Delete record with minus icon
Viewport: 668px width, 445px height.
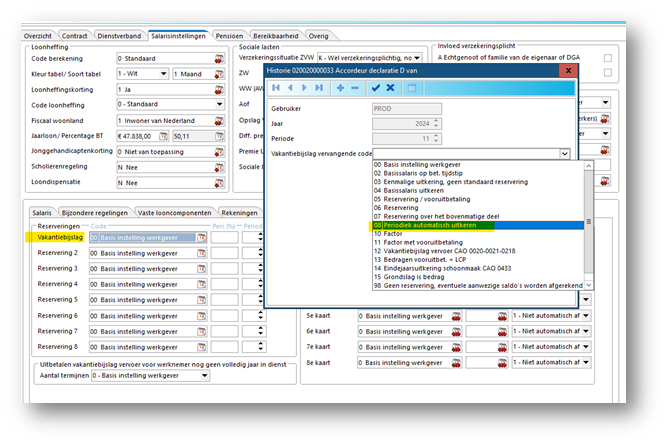point(355,88)
